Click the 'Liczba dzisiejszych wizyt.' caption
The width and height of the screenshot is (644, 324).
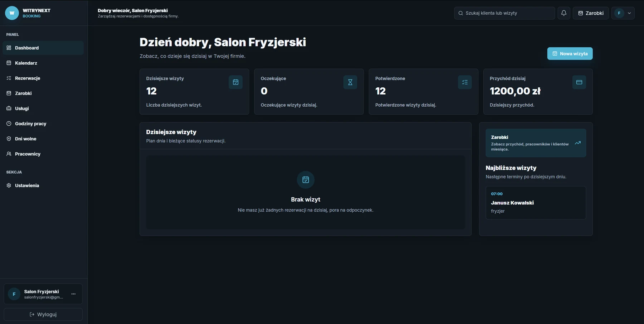174,105
